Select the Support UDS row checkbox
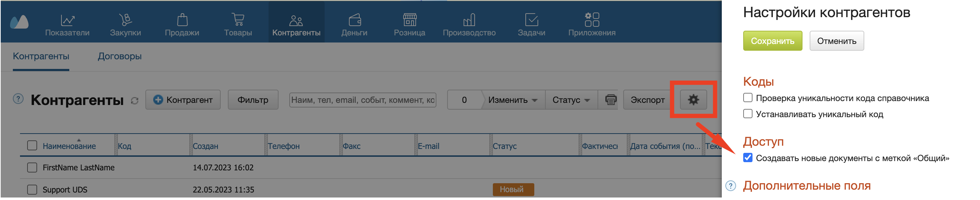980x200 pixels. pos(32,190)
